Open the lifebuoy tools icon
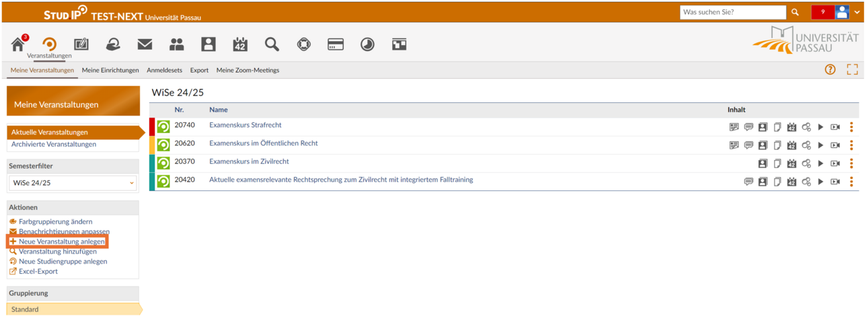 click(x=303, y=44)
